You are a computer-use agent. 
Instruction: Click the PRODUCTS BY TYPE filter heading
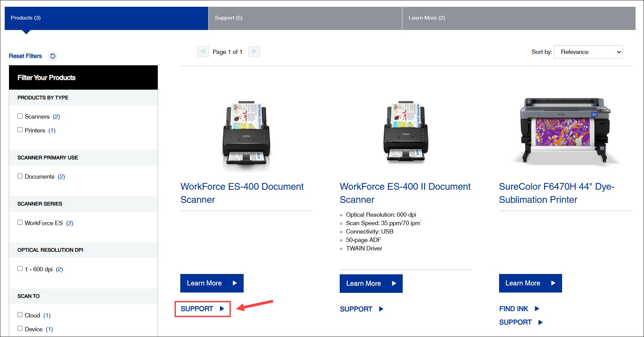tap(43, 98)
